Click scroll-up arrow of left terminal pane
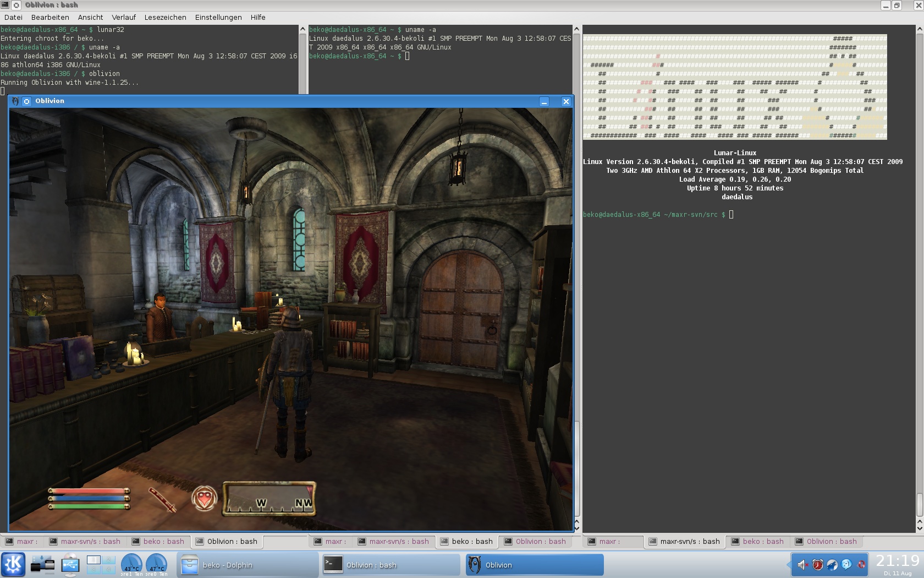Viewport: 924px width, 578px height. pyautogui.click(x=302, y=29)
